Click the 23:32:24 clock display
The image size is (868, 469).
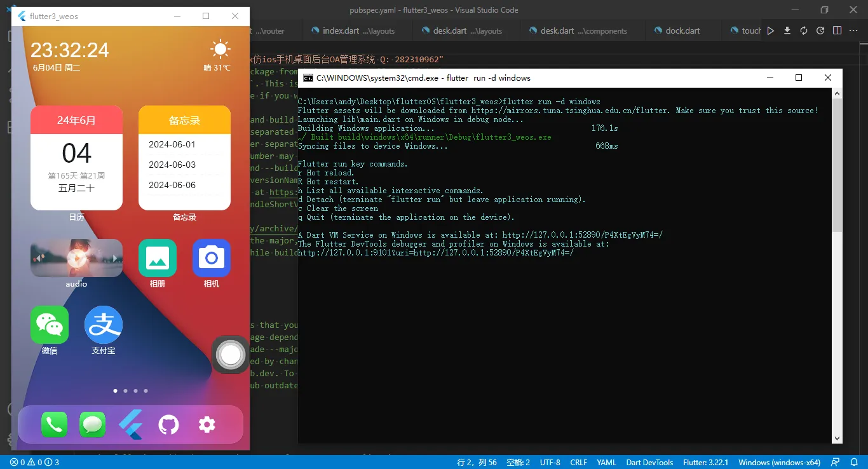tap(70, 50)
